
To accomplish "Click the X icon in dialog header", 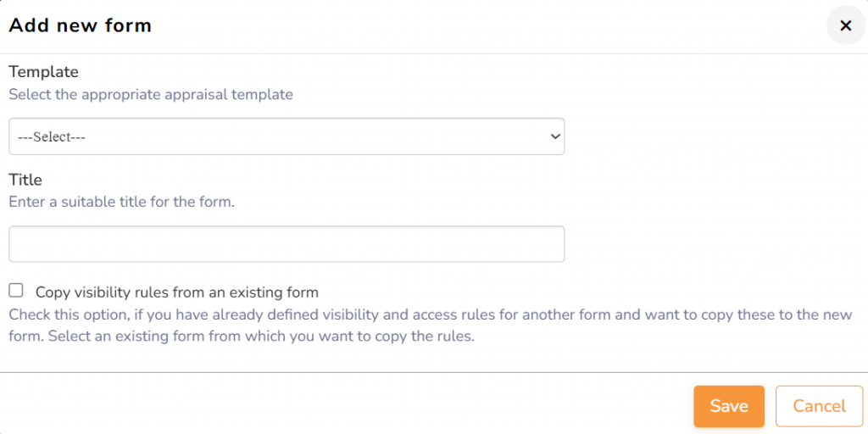I will (845, 25).
